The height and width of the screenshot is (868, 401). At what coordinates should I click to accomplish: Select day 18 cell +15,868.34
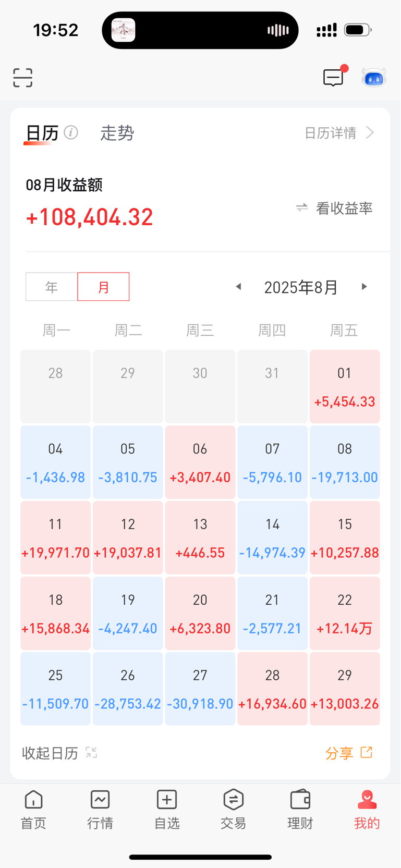pyautogui.click(x=55, y=613)
